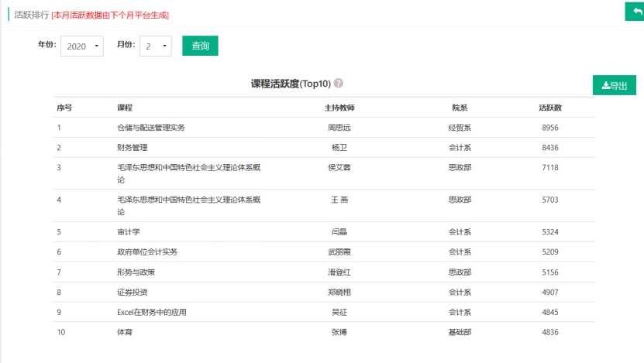This screenshot has height=363, width=644.
Task: Click the help question mark icon
Action: (x=339, y=84)
